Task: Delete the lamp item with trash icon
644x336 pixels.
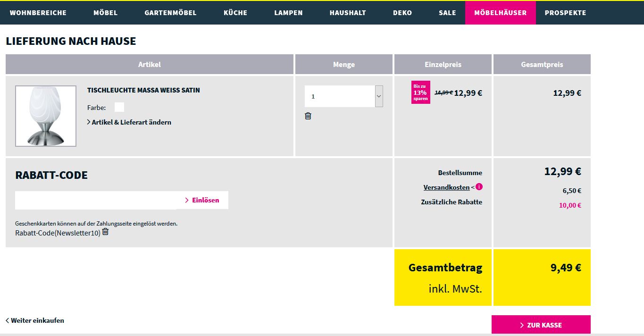Action: (308, 116)
